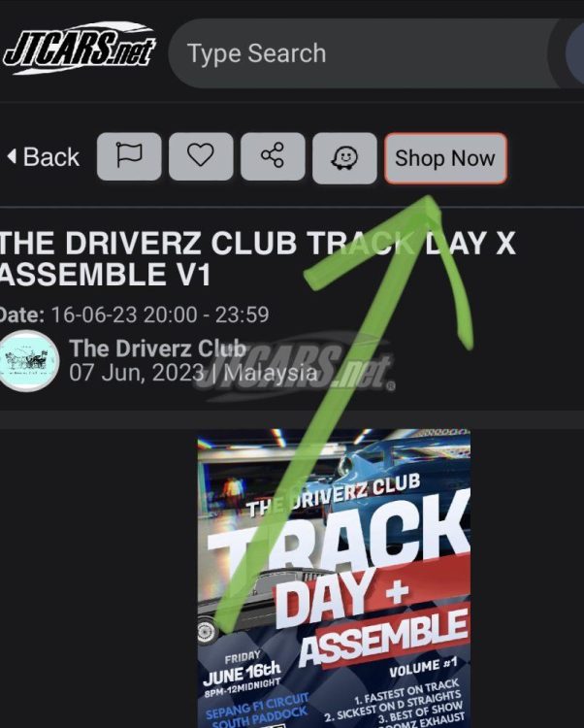Viewport: 584px width, 728px height.
Task: Open The Driverz Club profile name
Action: (x=157, y=348)
